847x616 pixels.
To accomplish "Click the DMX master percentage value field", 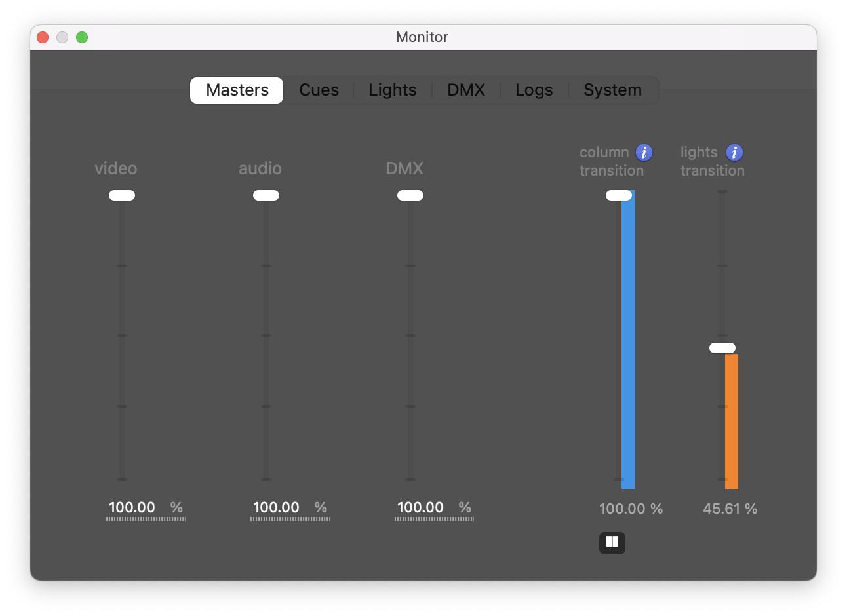I will pyautogui.click(x=421, y=508).
